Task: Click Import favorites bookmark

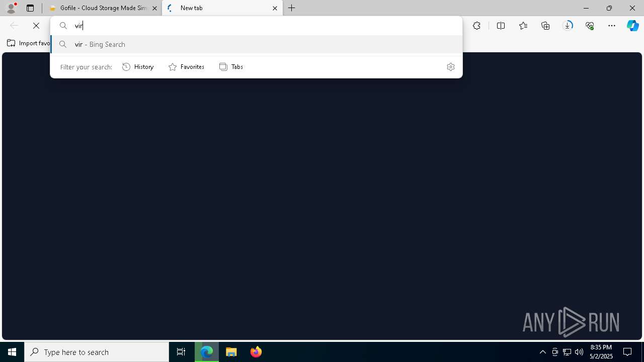Action: [x=29, y=43]
